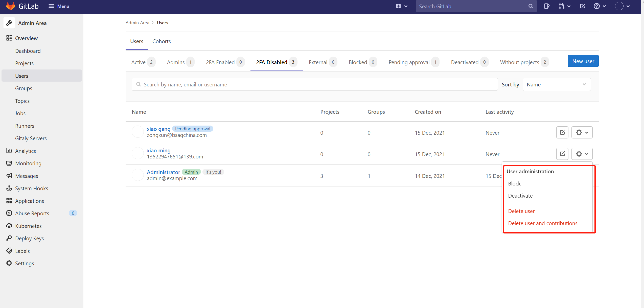
Task: Filter by Blocked users tab
Action: click(x=363, y=62)
